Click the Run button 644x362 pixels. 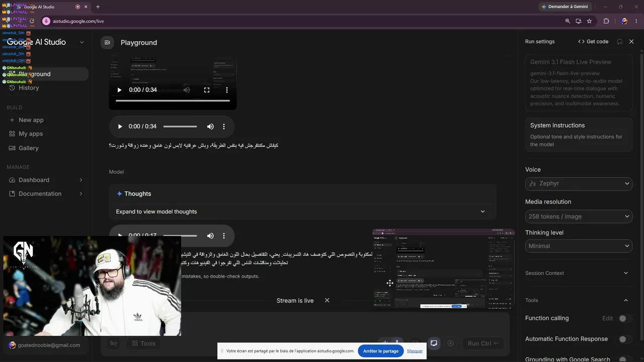[483, 343]
